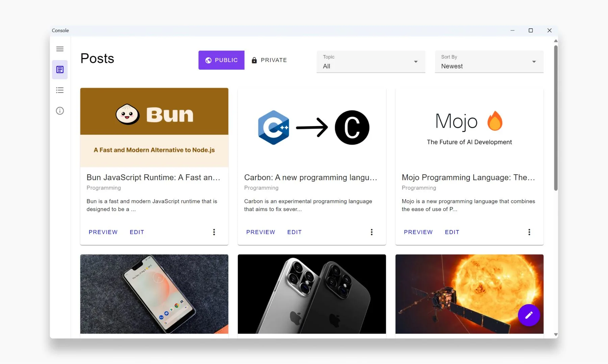
Task: Open the list view sidebar icon
Action: pyautogui.click(x=60, y=90)
